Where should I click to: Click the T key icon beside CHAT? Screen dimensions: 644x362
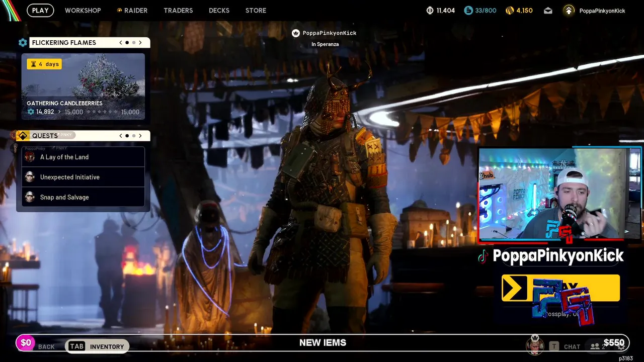point(554,346)
